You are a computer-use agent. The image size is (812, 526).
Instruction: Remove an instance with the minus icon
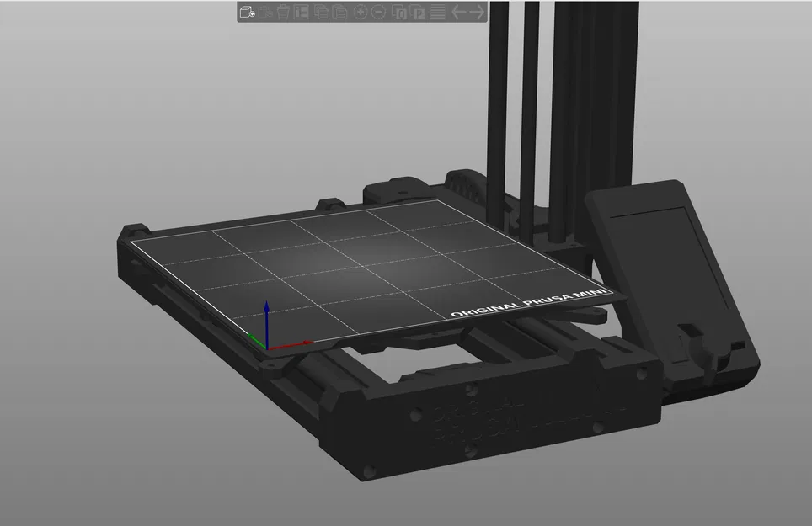click(x=377, y=13)
